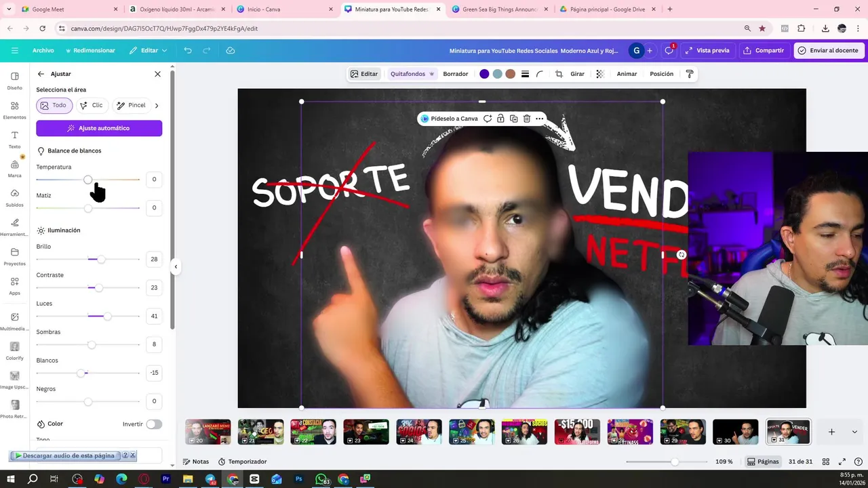Enter fullscreen with bottom bar expand icon
This screenshot has width=868, height=488.
pos(842,462)
